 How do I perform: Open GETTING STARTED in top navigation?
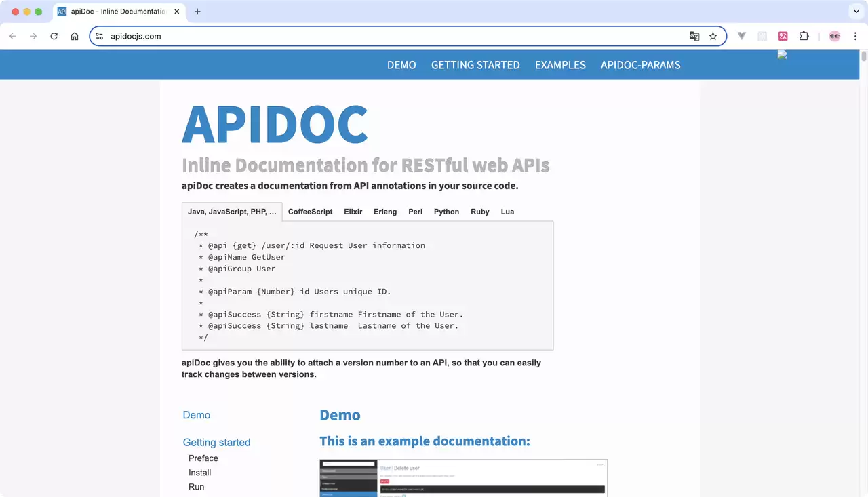tap(475, 65)
